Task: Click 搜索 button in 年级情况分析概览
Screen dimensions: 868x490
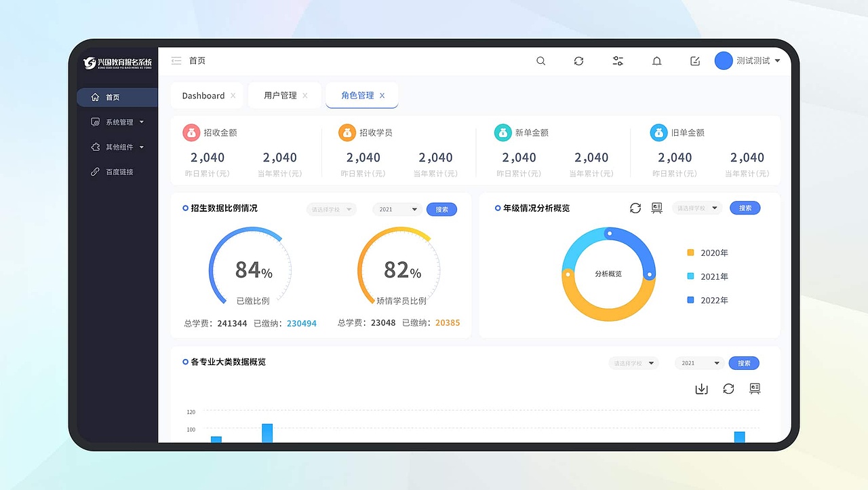Action: tap(745, 208)
